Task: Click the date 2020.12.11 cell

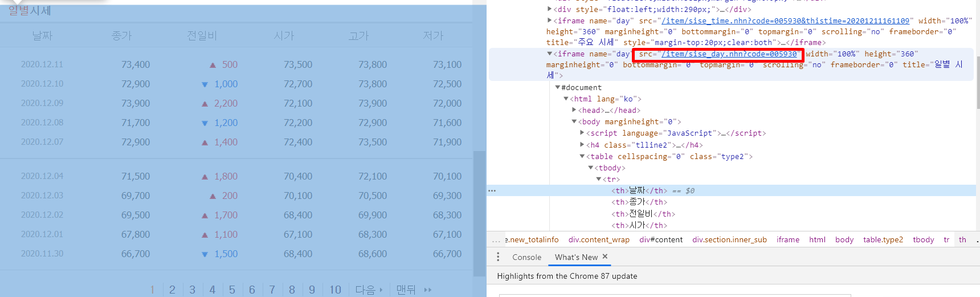Action: 42,64
